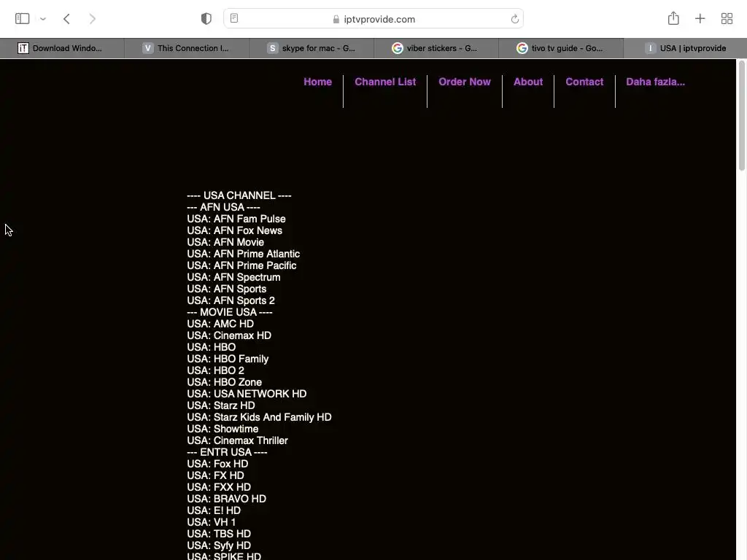747x560 pixels.
Task: Switch to the This Connection I... tab
Action: [187, 48]
